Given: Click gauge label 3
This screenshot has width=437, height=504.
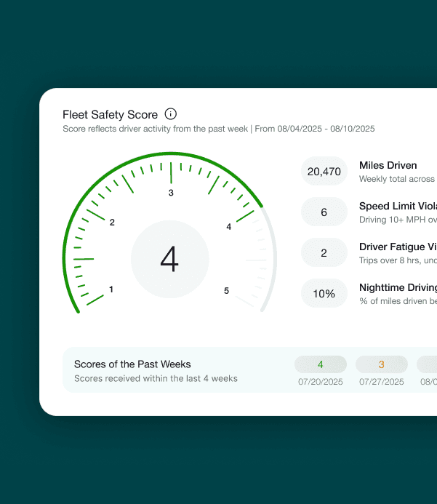Looking at the screenshot, I should [x=171, y=193].
